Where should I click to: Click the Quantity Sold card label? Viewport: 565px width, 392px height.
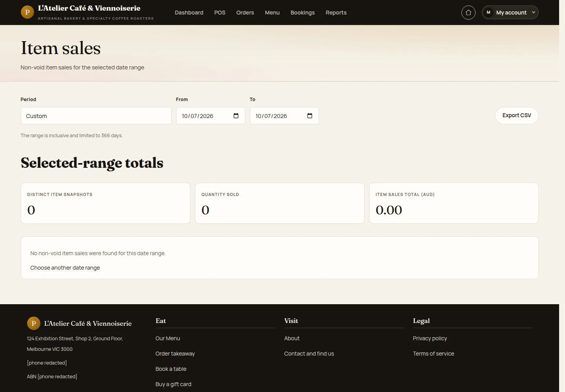point(220,194)
